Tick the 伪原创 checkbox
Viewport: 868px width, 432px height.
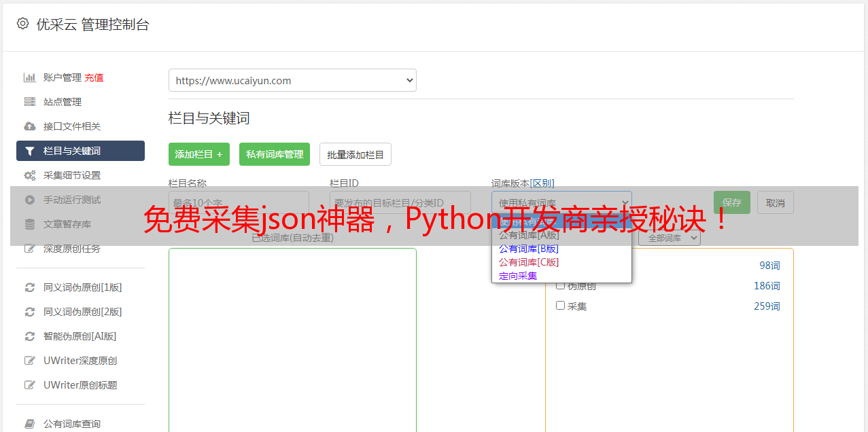click(561, 285)
